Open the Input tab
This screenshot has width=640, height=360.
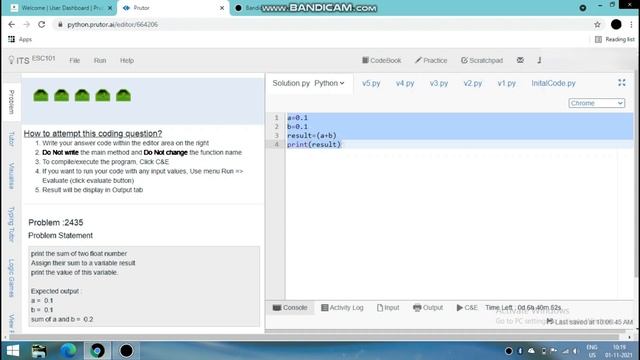[x=388, y=307]
